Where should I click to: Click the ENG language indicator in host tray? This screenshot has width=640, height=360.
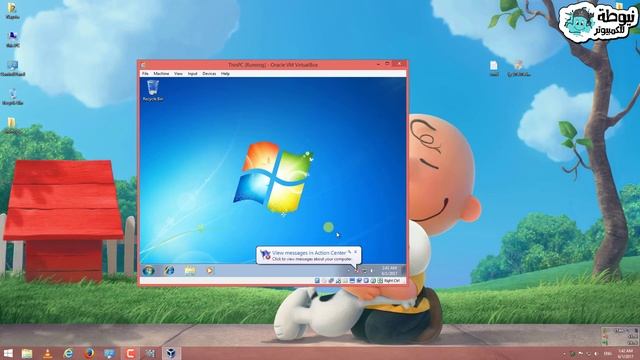608,353
